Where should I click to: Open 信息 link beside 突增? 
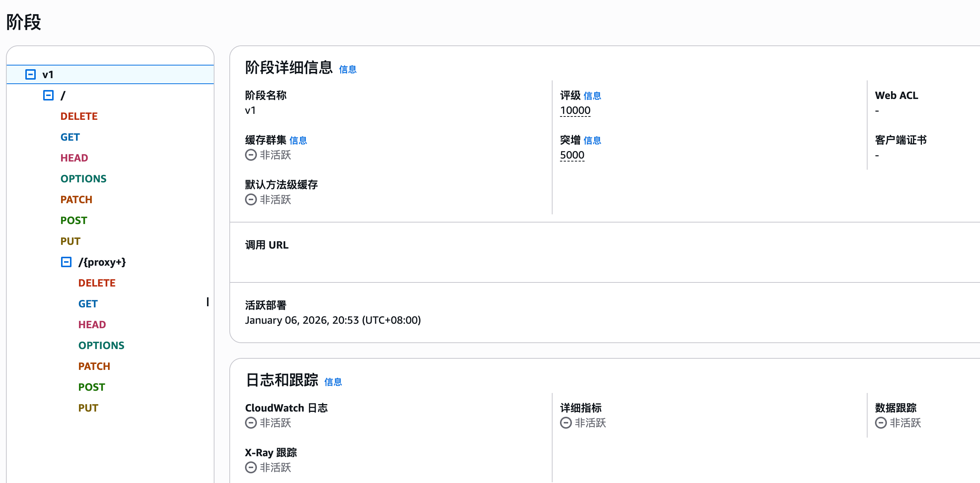point(592,141)
